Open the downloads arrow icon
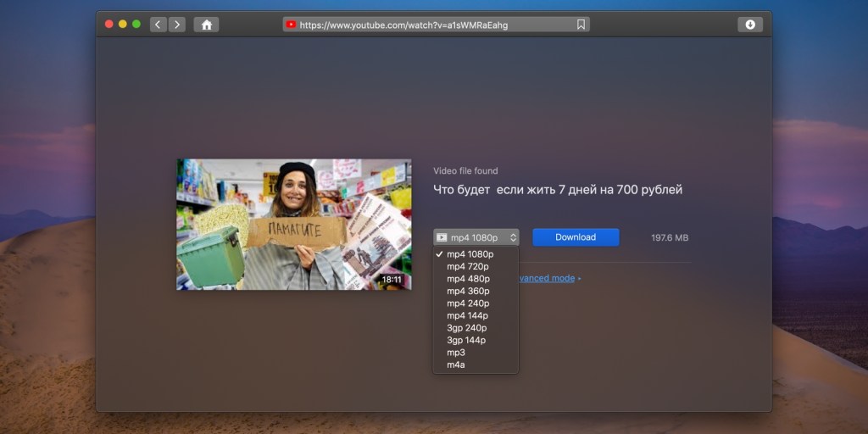Viewport: 868px width, 434px height. click(749, 25)
